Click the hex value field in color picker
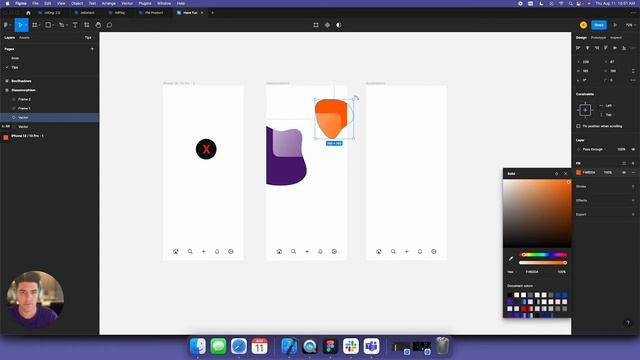Image resolution: width=640 pixels, height=360 pixels. pos(532,272)
